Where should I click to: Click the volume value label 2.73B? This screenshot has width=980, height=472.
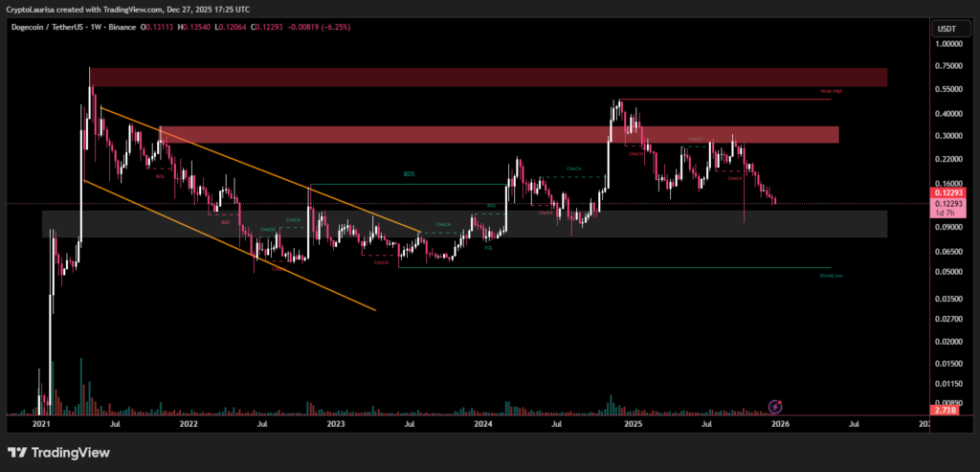point(947,411)
